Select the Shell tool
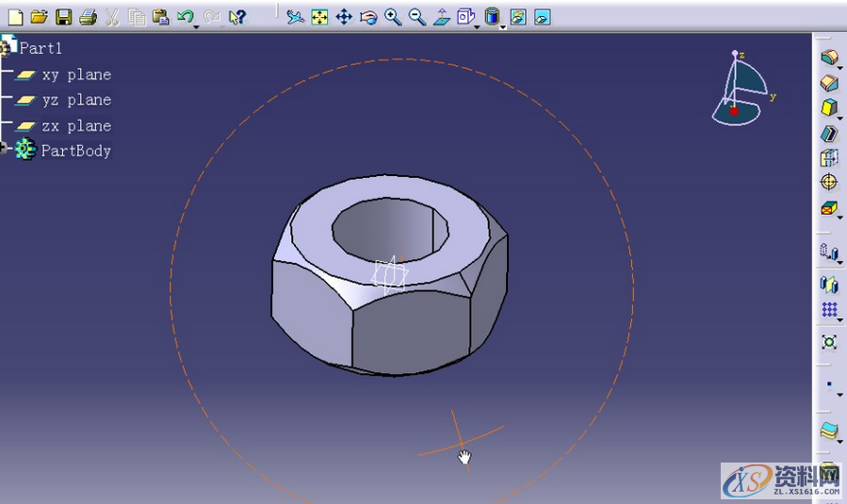 coord(829,133)
